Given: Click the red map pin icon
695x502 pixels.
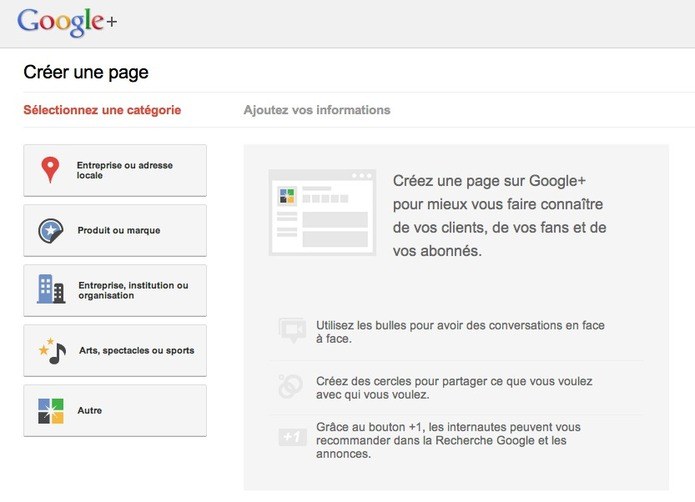Looking at the screenshot, I should pyautogui.click(x=50, y=170).
